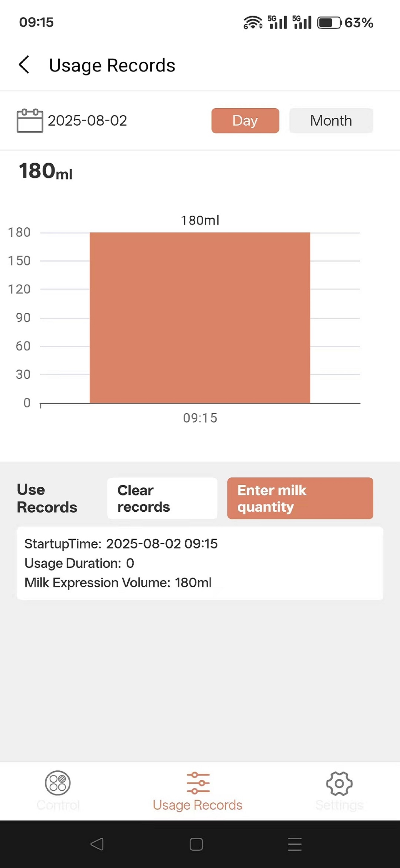Open the Control tab label
This screenshot has height=868, width=400.
58,805
